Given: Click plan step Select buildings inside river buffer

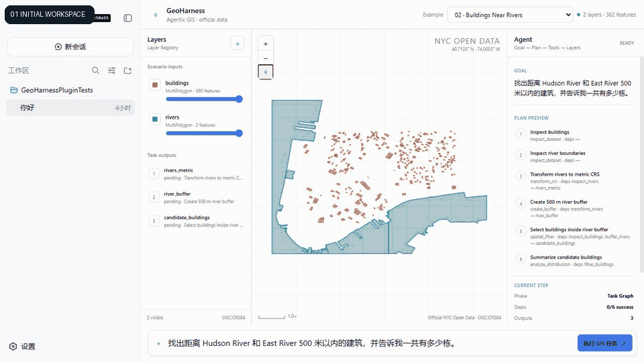Looking at the screenshot, I should tap(574, 236).
